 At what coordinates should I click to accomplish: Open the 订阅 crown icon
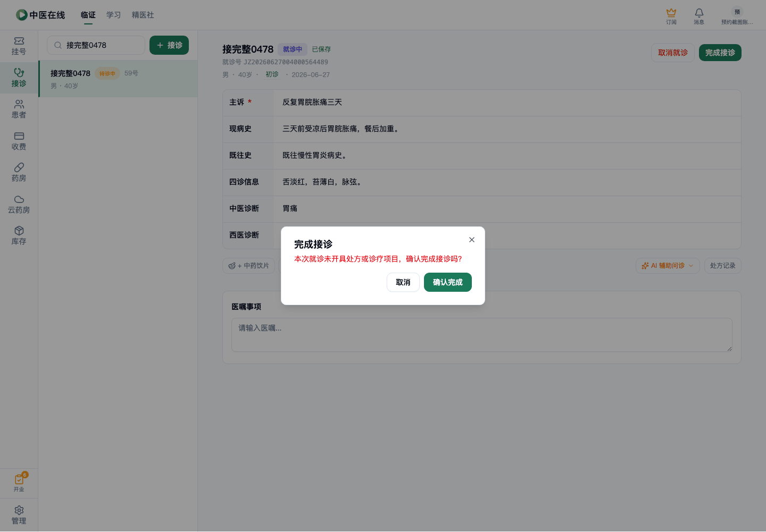(x=671, y=16)
